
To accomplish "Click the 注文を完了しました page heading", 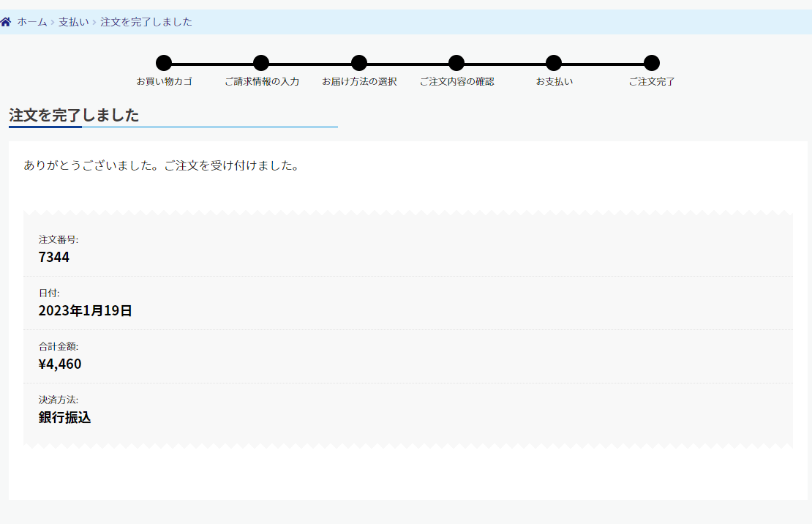I will point(74,115).
